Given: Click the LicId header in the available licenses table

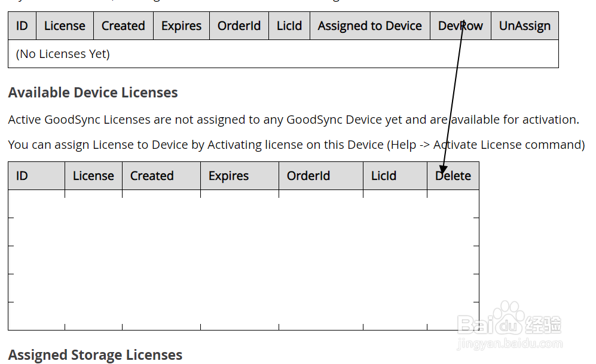Looking at the screenshot, I should point(395,176).
